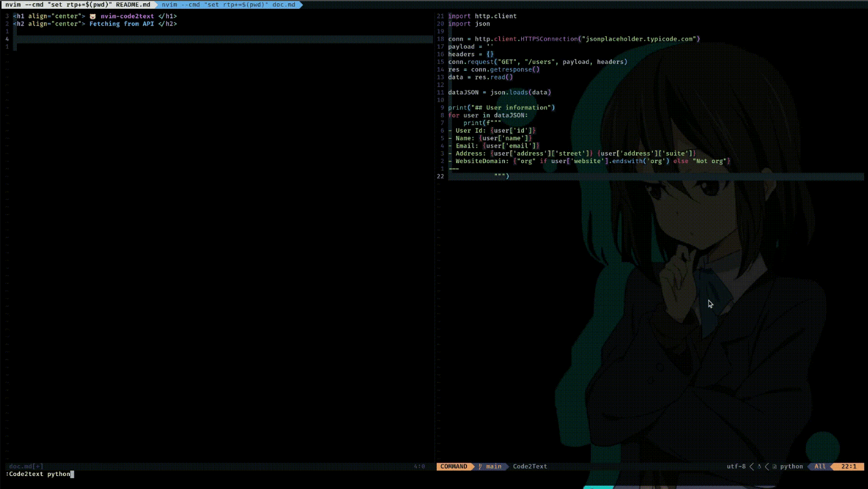Viewport: 868px width, 489px height.
Task: Switch to the doc.md terminal tab
Action: coord(229,4)
